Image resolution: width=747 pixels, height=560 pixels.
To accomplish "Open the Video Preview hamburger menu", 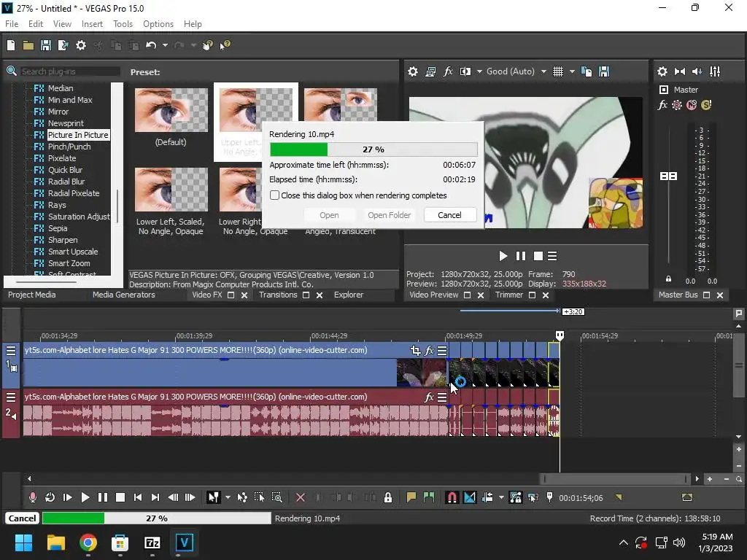I will point(552,256).
